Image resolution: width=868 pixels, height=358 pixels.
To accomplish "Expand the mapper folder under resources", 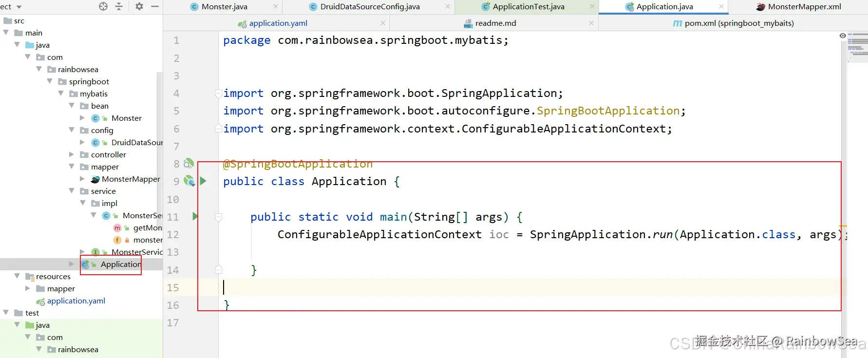I will point(28,288).
